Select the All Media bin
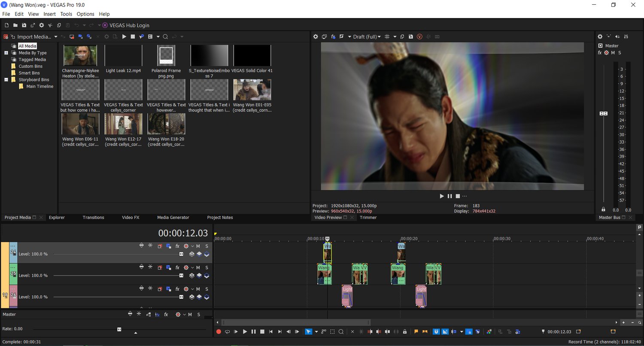644x346 pixels. (27, 46)
